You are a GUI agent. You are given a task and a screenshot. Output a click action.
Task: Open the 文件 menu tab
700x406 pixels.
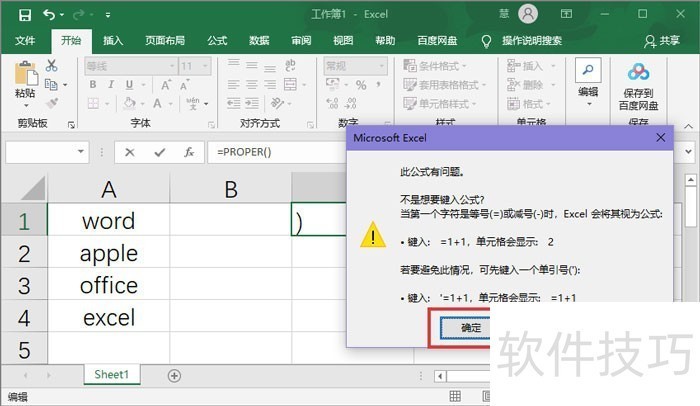point(25,41)
